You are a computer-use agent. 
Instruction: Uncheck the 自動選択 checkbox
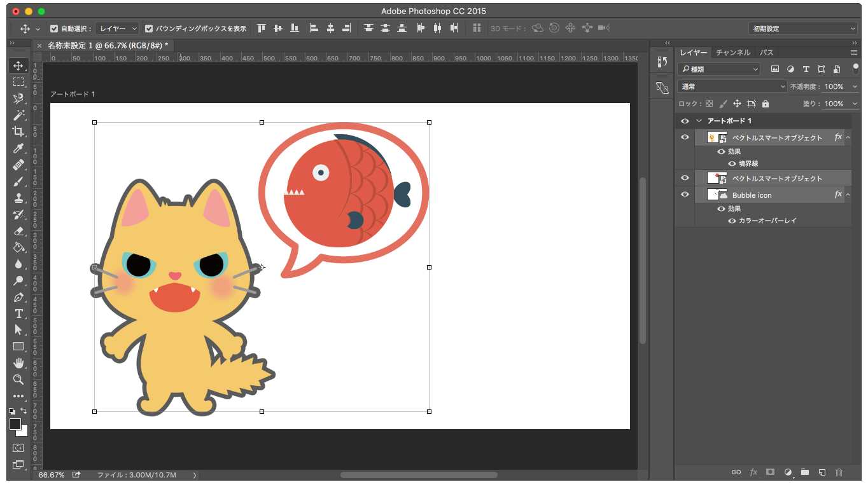coord(54,29)
